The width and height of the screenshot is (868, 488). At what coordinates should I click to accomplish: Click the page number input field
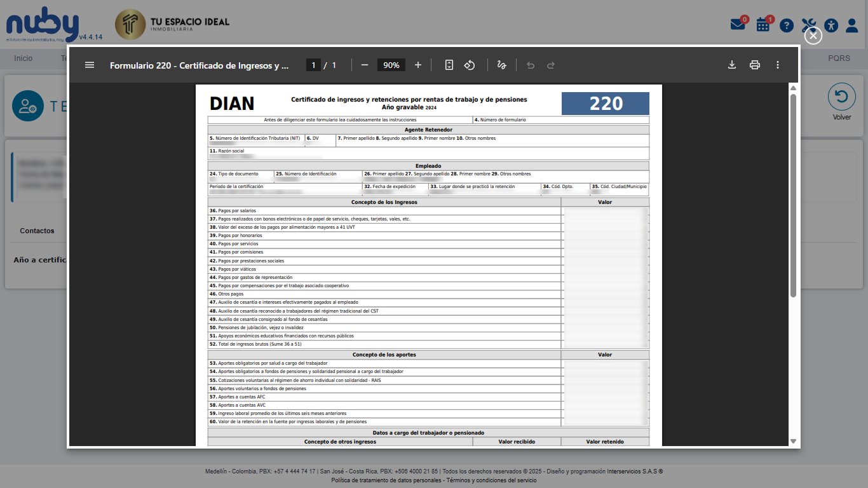click(x=313, y=65)
